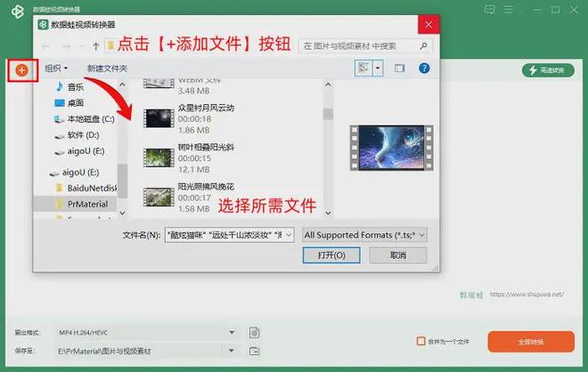Select 桌面 in navigation tree
The width and height of the screenshot is (588, 372).
tap(69, 102)
